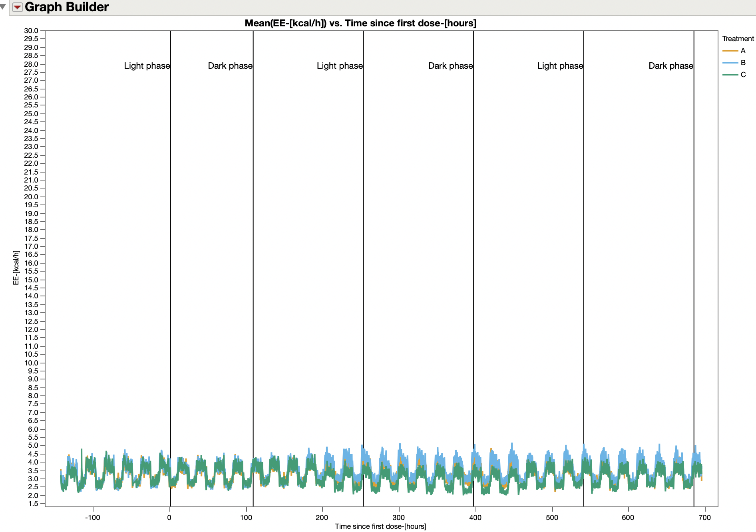Image resolution: width=756 pixels, height=532 pixels.
Task: Click the axis tick label 30.0
Action: pos(32,30)
